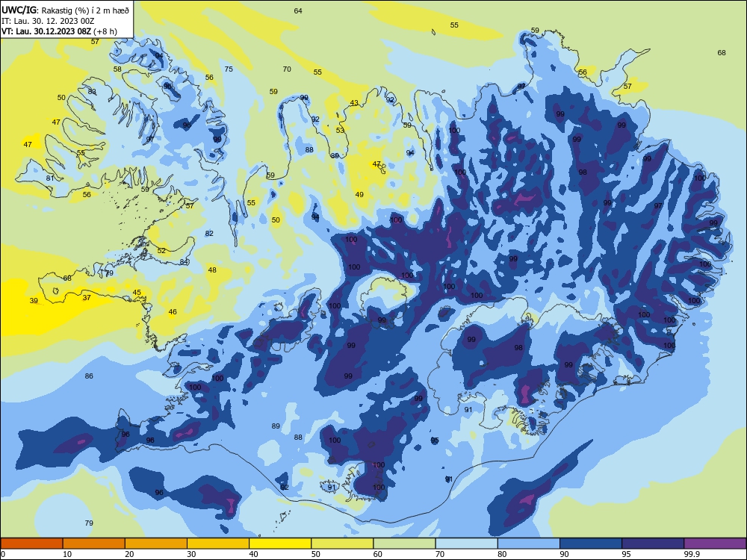Image resolution: width=747 pixels, height=560 pixels.
Task: Click the 'UWC/IG: Rakastig (%) í 2 m hæð' title
Action: 65,10
